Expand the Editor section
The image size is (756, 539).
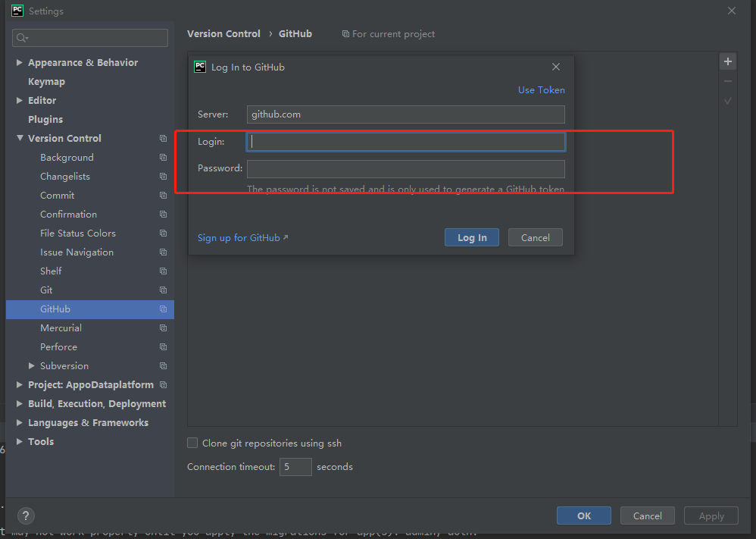point(19,100)
